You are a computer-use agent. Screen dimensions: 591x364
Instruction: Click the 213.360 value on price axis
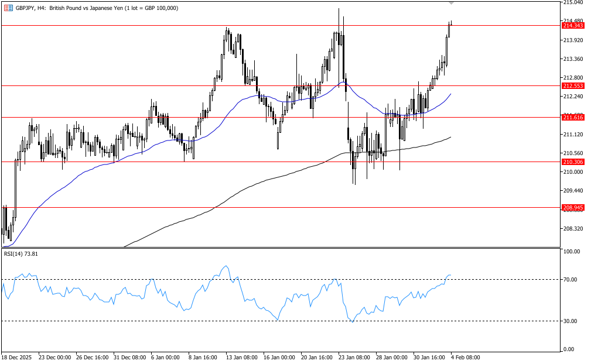pos(572,59)
